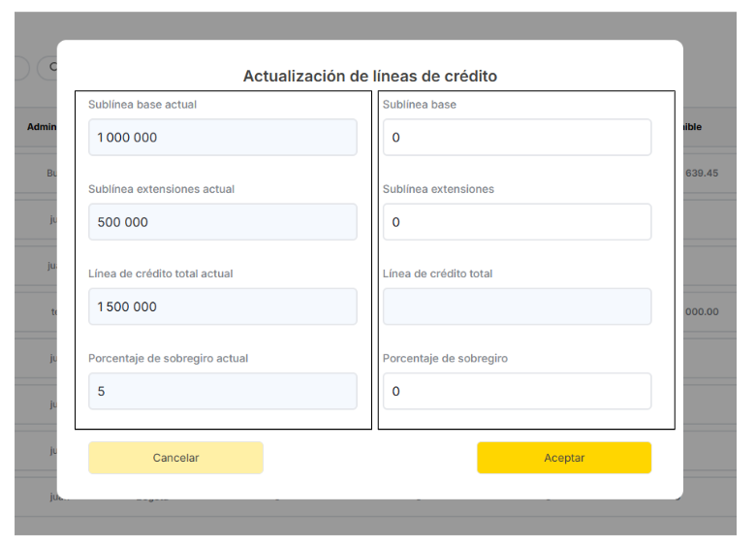This screenshot has width=756, height=547.
Task: Click the Sublínea extensiones input field
Action: [x=517, y=222]
